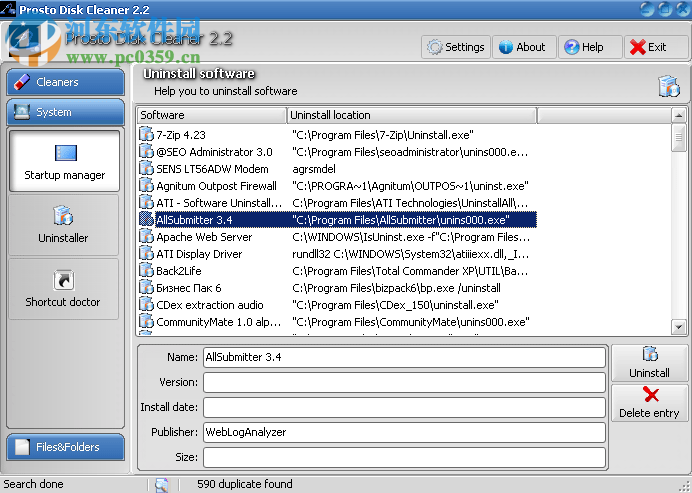Click AllSubmitter 3.4 row icon
The image size is (692, 493).
tap(147, 219)
